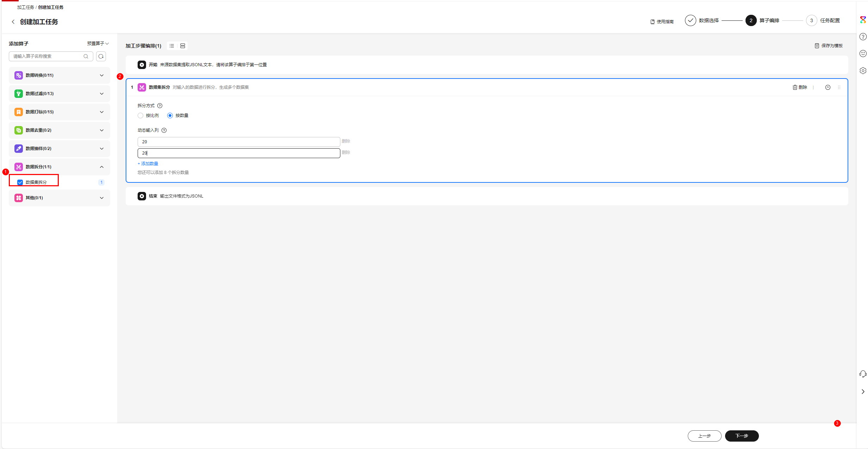This screenshot has height=449, width=868.
Task: Uncheck the 数据集拆分 checkbox
Action: click(20, 182)
